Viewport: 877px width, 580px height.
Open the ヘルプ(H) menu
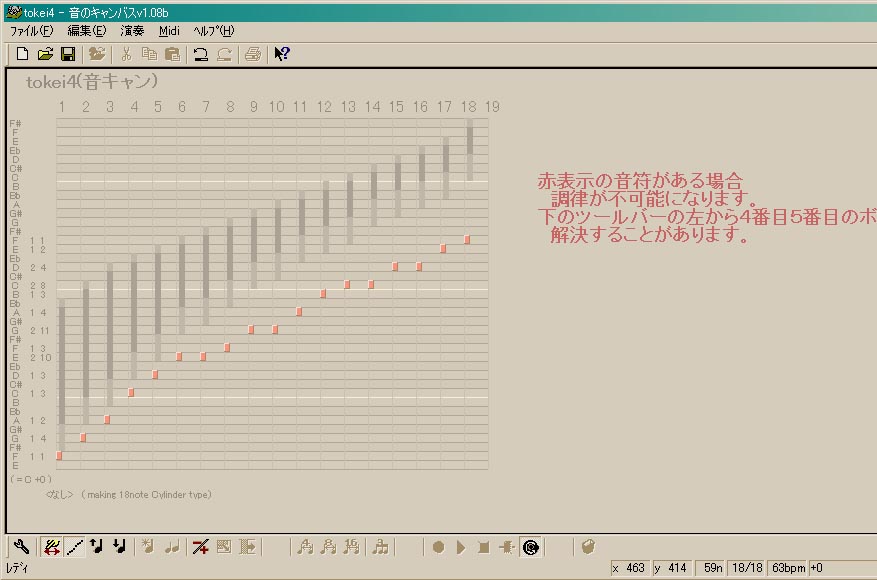pyautogui.click(x=214, y=31)
